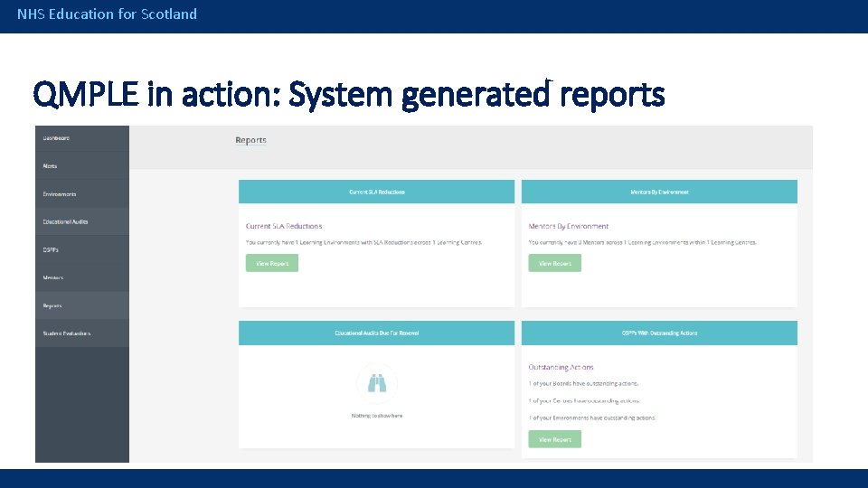Go to Mentors sidebar section
Screen dimensions: 868x488
[x=82, y=277]
